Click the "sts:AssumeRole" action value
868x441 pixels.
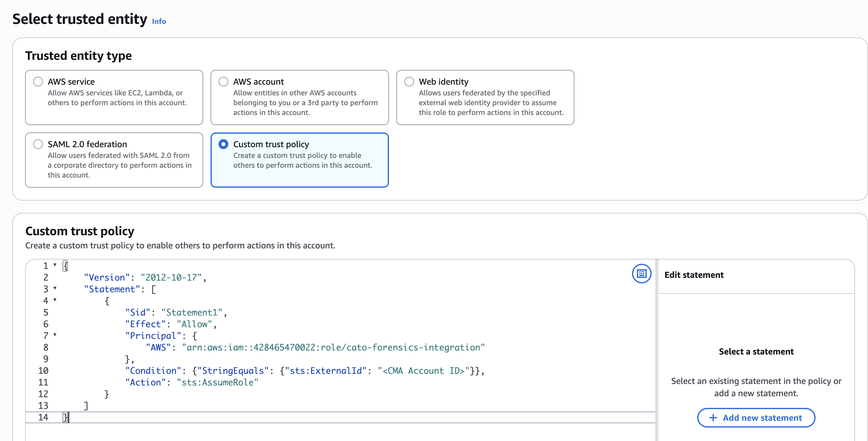coord(217,382)
